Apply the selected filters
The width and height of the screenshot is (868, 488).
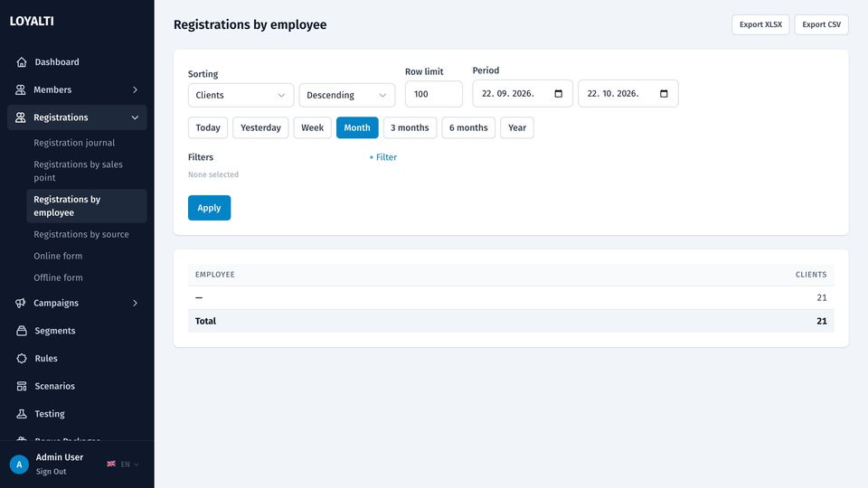click(x=209, y=208)
